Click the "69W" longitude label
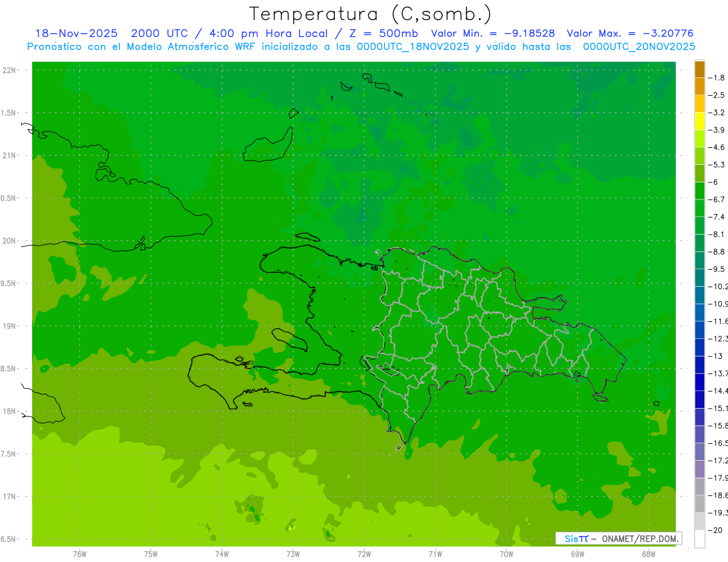 click(578, 554)
